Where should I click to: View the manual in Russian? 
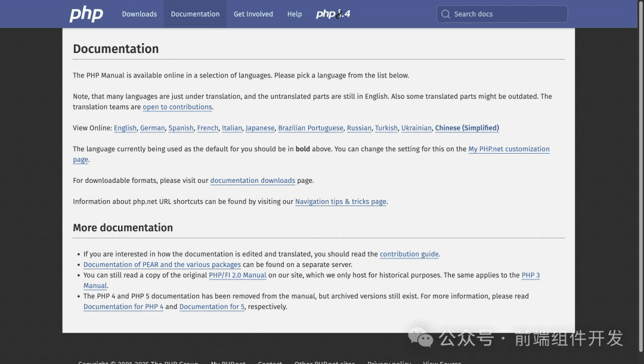(359, 128)
